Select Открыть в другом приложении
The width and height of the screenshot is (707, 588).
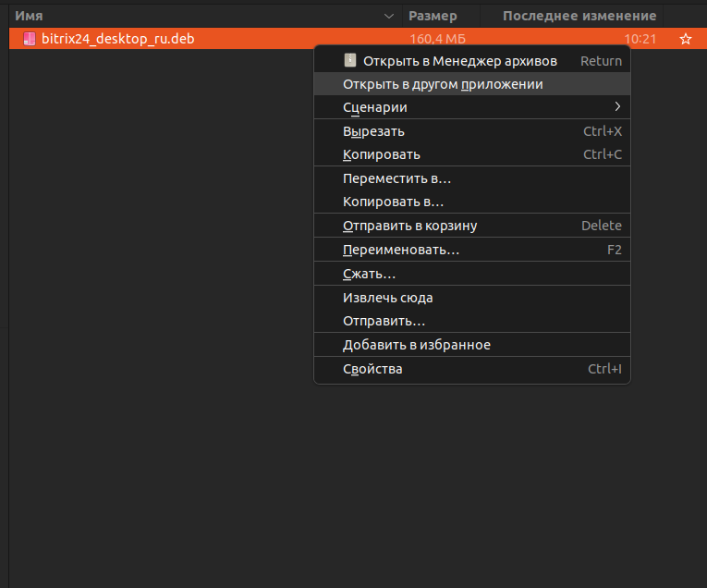click(472, 84)
